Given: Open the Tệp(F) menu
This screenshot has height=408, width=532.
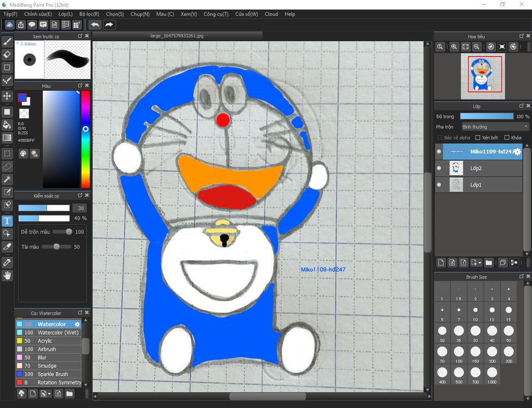Looking at the screenshot, I should pyautogui.click(x=10, y=14).
